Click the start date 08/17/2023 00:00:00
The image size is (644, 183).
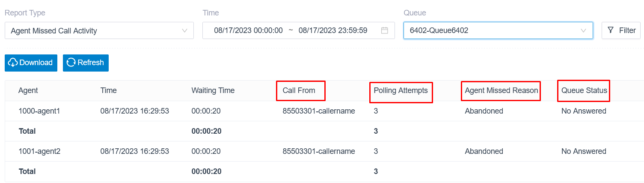(x=248, y=30)
